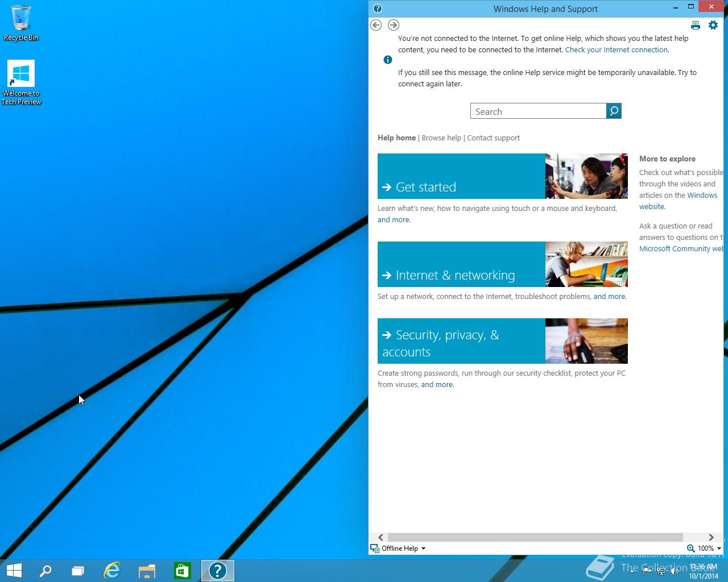Follow 'and more' link under Get started
The image size is (728, 582).
[394, 220]
